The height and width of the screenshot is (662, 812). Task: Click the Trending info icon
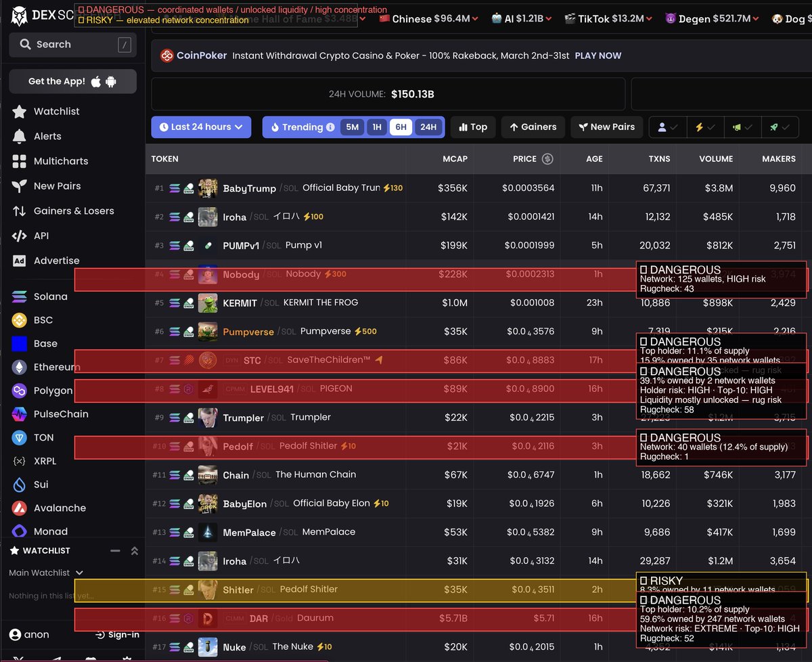click(330, 127)
